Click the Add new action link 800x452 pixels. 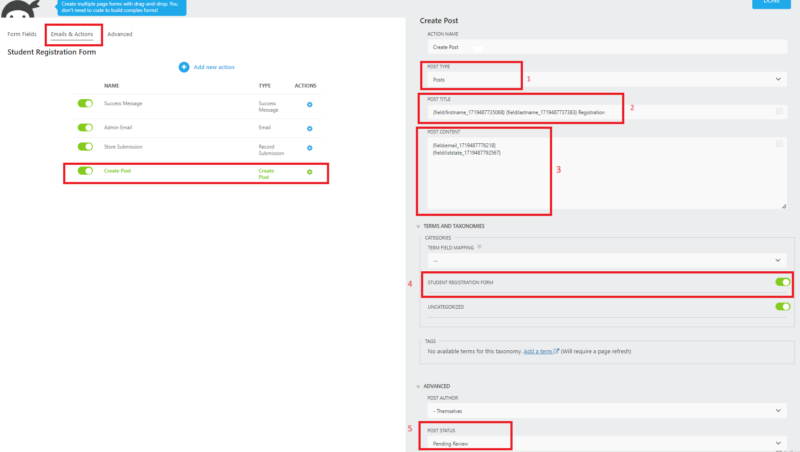coord(214,67)
